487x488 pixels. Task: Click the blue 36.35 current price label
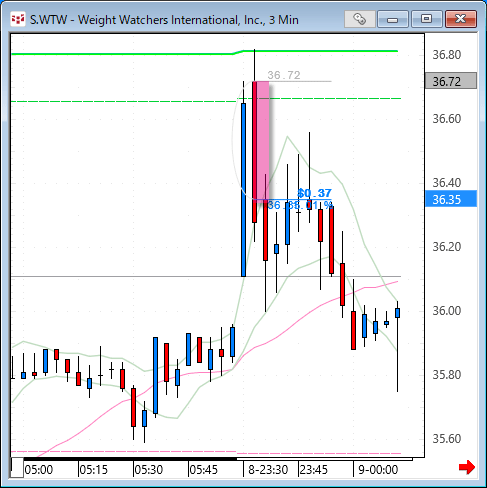(x=451, y=199)
